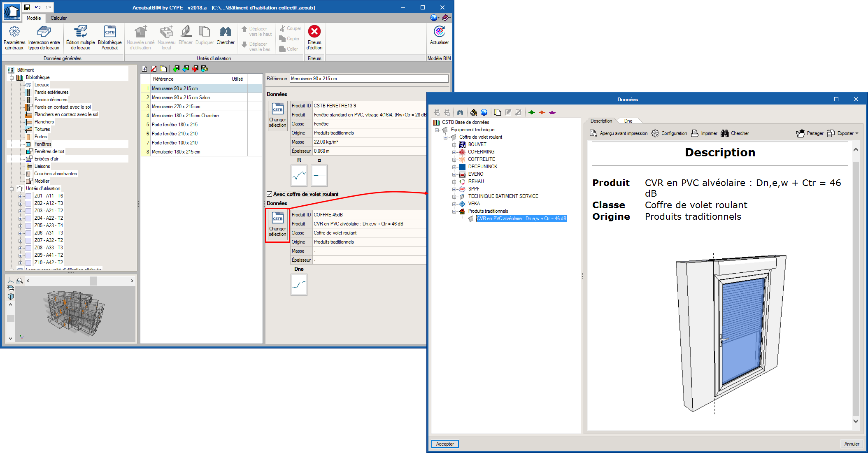Select VEKA in Données tree
The width and height of the screenshot is (868, 453).
[x=474, y=204]
